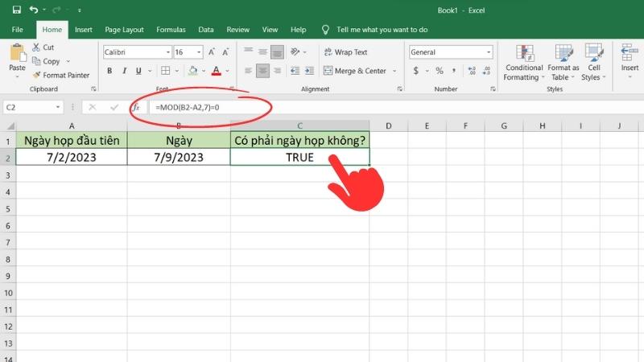Screen dimensions: 644x362
Task: Click the Name Box showing C2
Action: tap(32, 107)
